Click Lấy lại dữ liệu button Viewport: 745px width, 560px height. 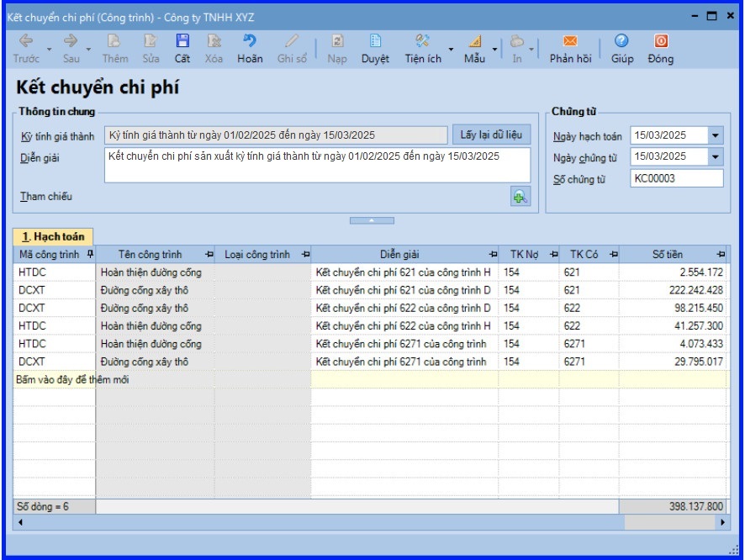point(491,135)
